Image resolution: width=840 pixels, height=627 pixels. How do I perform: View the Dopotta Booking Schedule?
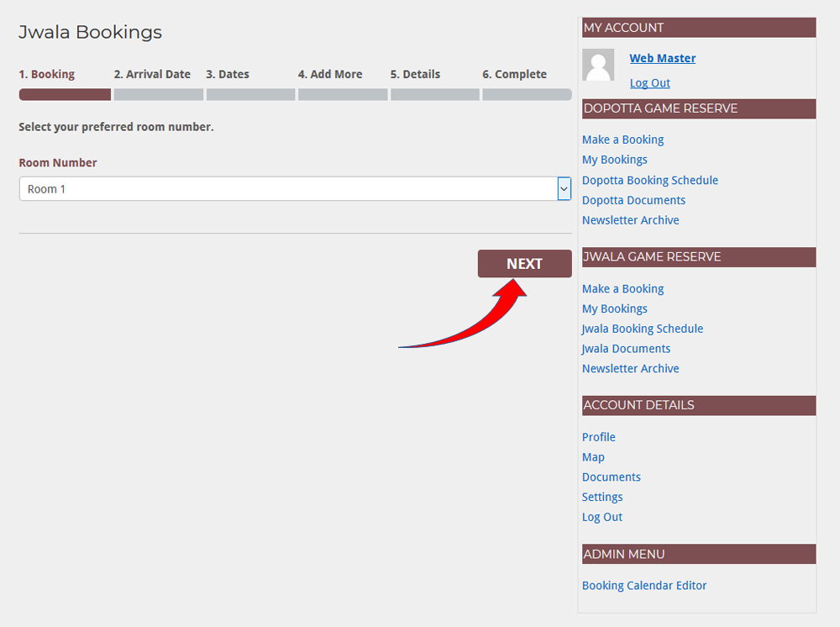point(649,180)
